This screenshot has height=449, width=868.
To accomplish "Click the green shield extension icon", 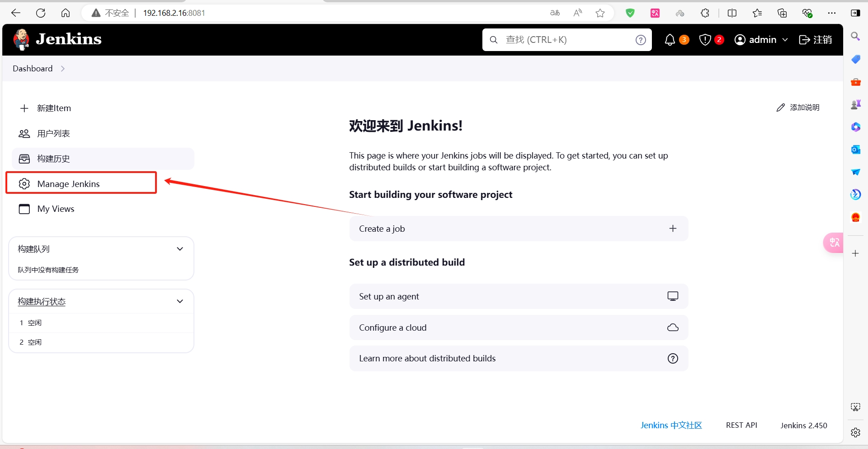I will [x=630, y=13].
